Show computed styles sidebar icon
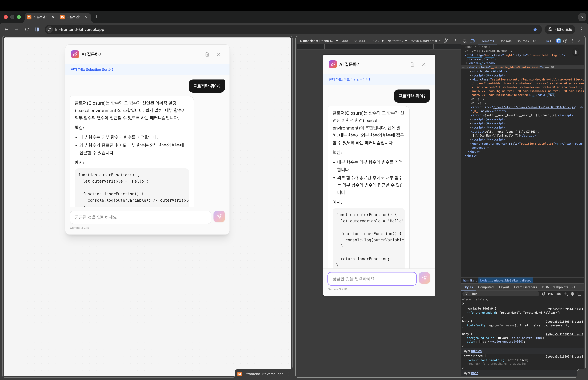Viewport: 588px width, 380px height. [x=579, y=294]
